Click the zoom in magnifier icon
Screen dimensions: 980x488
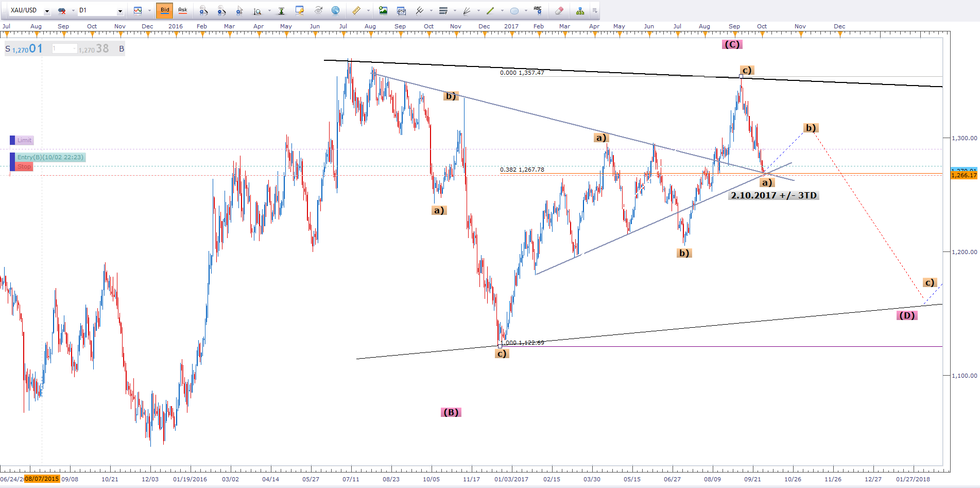203,10
